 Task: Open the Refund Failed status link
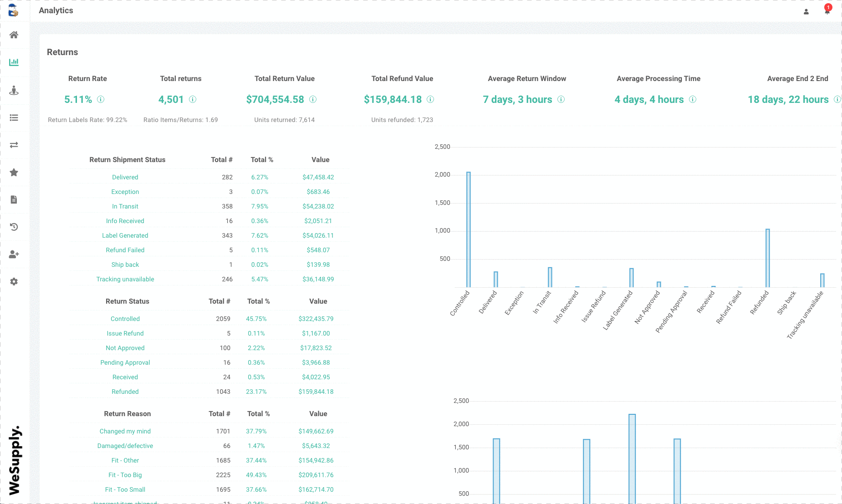[125, 250]
